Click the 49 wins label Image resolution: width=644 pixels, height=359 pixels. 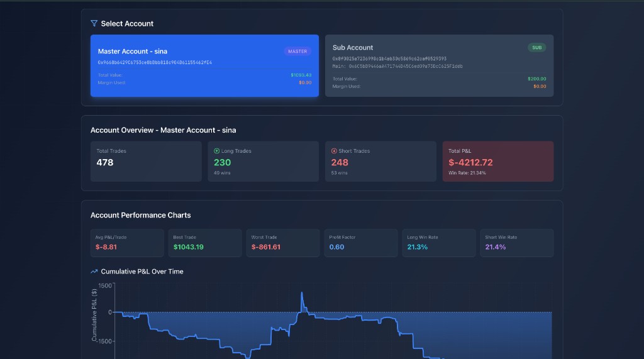click(222, 173)
